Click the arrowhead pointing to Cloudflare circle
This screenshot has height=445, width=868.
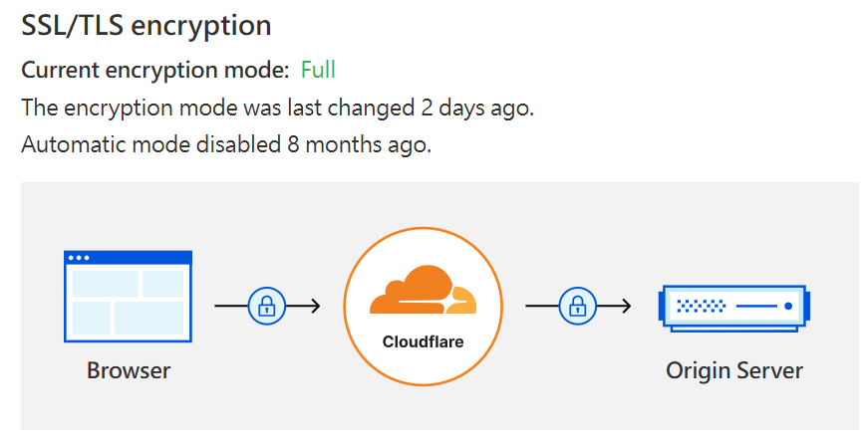(313, 305)
